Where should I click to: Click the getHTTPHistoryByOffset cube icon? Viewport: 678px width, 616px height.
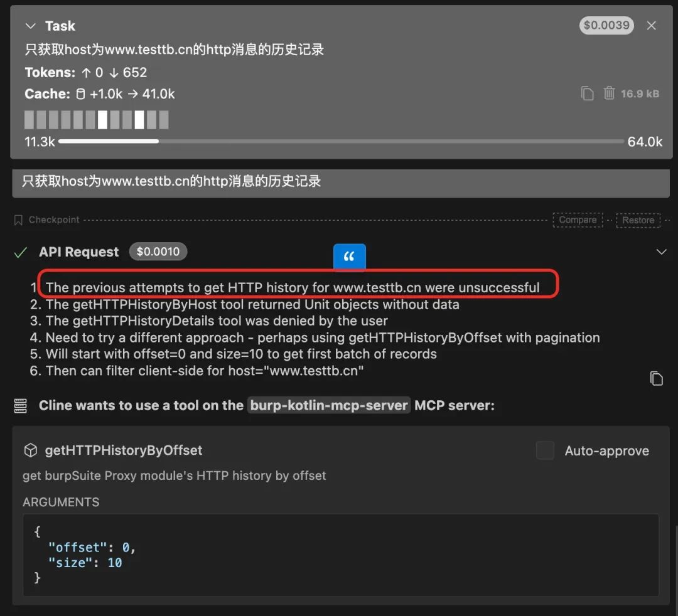tap(31, 450)
